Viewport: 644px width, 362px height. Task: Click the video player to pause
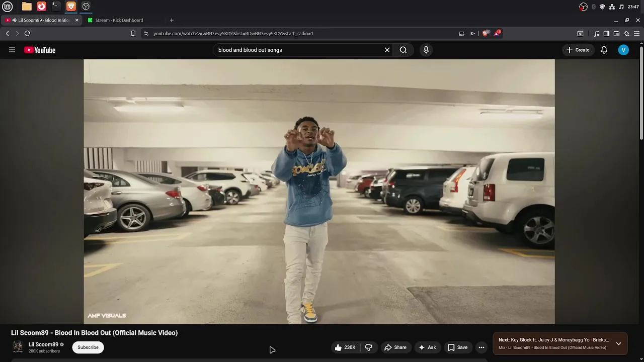point(319,192)
